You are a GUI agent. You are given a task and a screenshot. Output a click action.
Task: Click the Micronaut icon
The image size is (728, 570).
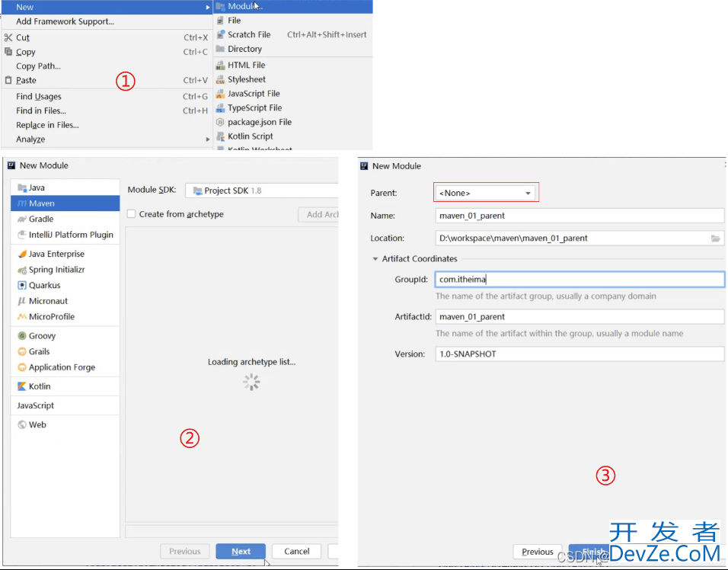pyautogui.click(x=22, y=301)
